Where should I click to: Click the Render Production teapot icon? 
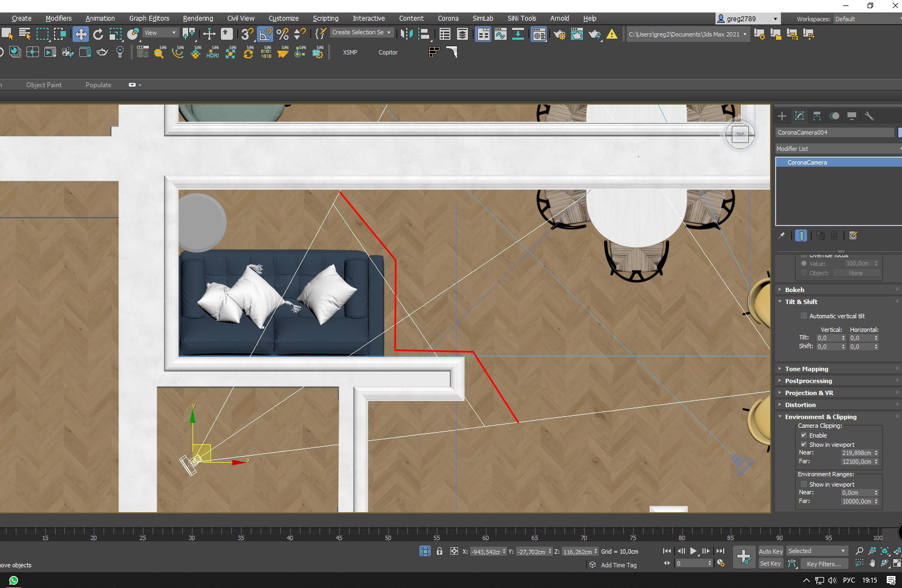(594, 34)
